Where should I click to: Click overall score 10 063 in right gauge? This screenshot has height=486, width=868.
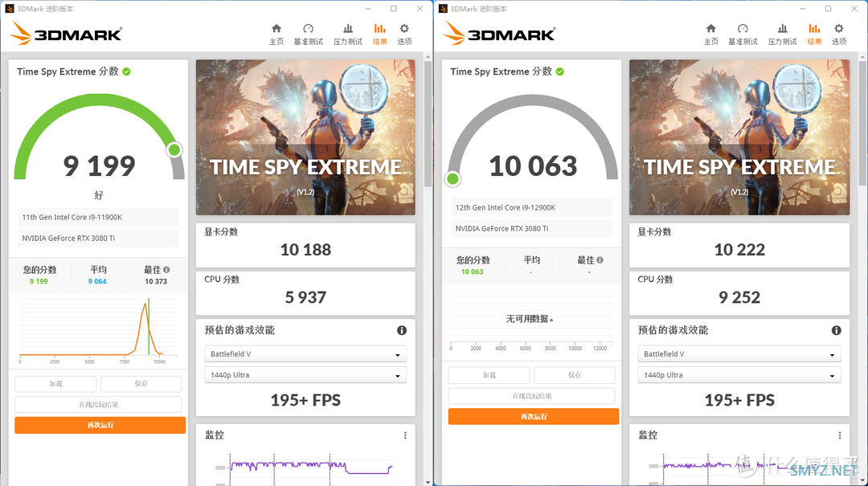tap(533, 166)
